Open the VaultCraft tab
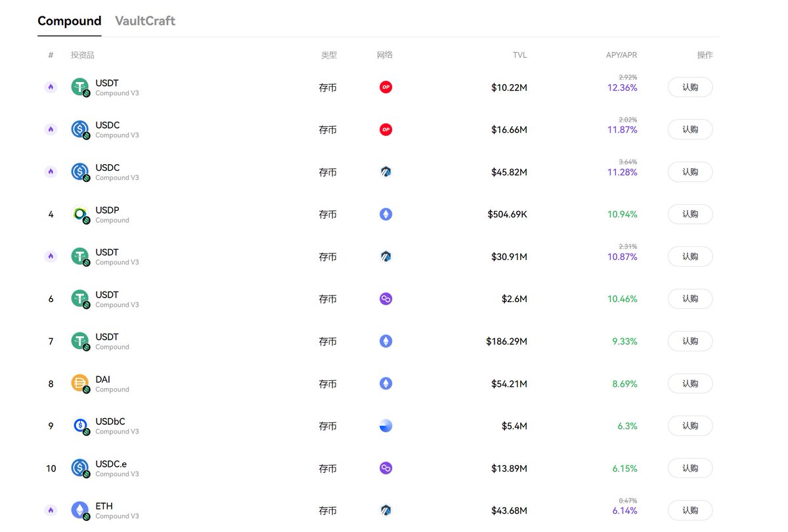This screenshot has height=532, width=788. click(145, 20)
